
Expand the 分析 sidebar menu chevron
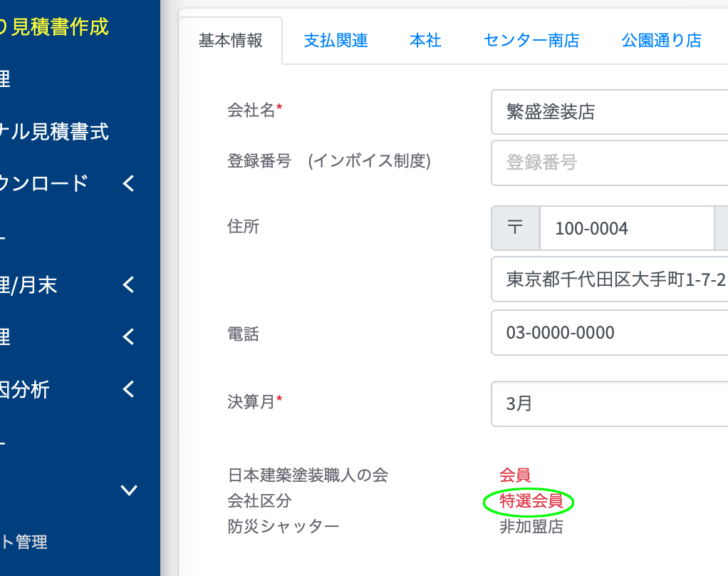129,389
